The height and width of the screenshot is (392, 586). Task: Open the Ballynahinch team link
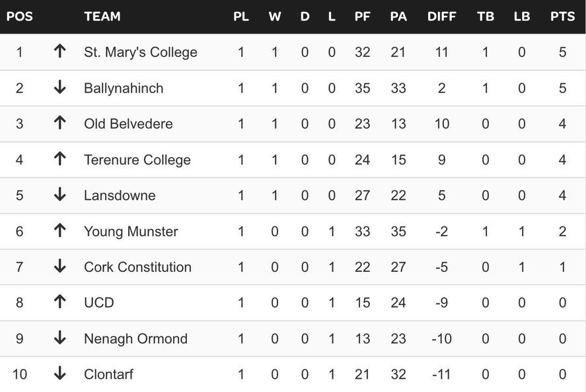click(124, 88)
